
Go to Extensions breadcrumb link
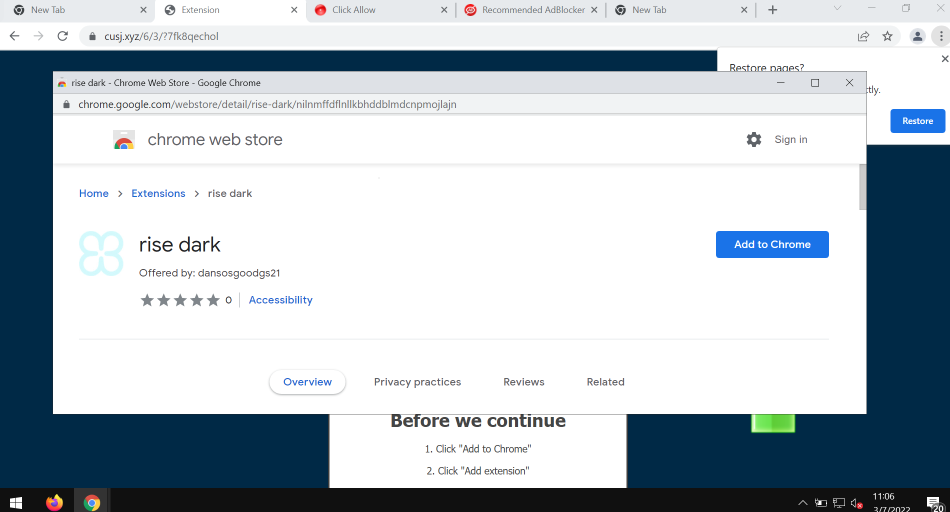(158, 194)
